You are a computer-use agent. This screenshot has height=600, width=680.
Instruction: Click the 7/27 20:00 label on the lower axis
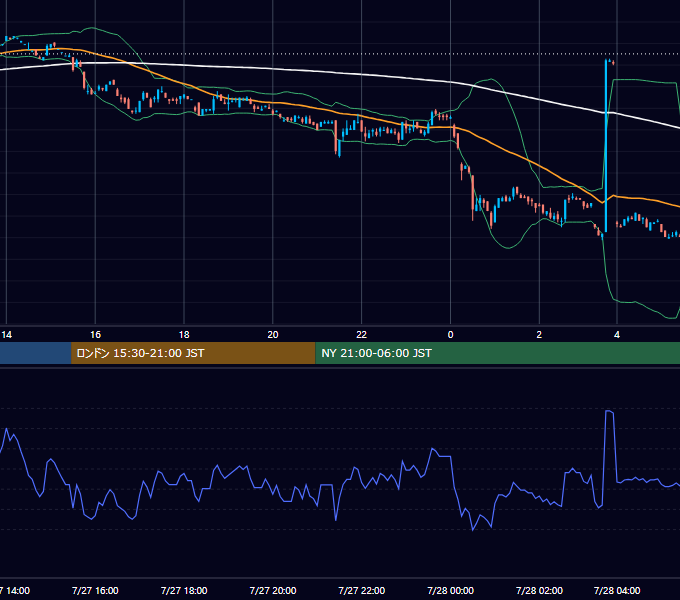point(273,590)
